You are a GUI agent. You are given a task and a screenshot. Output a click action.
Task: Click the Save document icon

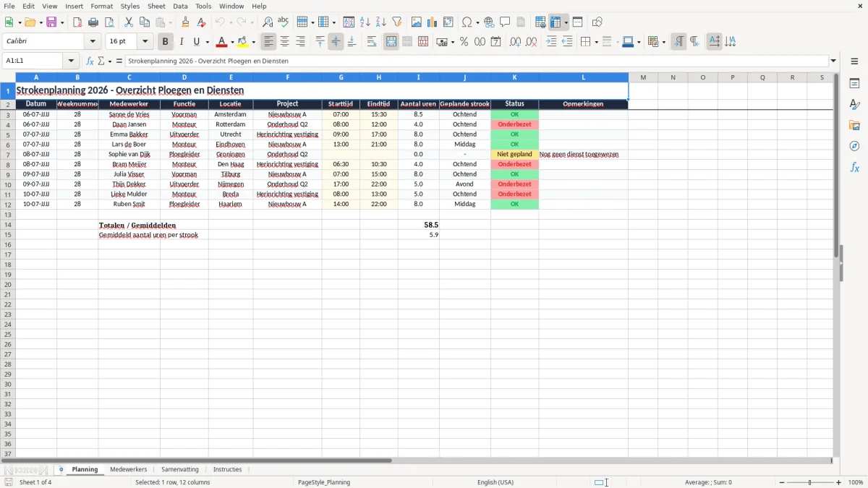[51, 22]
